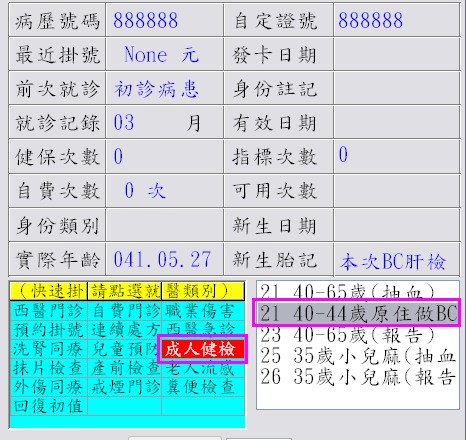Screen dimensions: 466x440
Task: Pick list entry 21 40-44歲原住做BC
Action: (x=358, y=313)
